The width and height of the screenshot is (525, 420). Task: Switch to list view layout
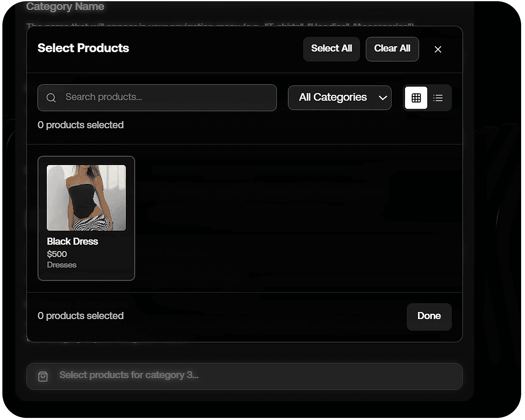(x=438, y=98)
